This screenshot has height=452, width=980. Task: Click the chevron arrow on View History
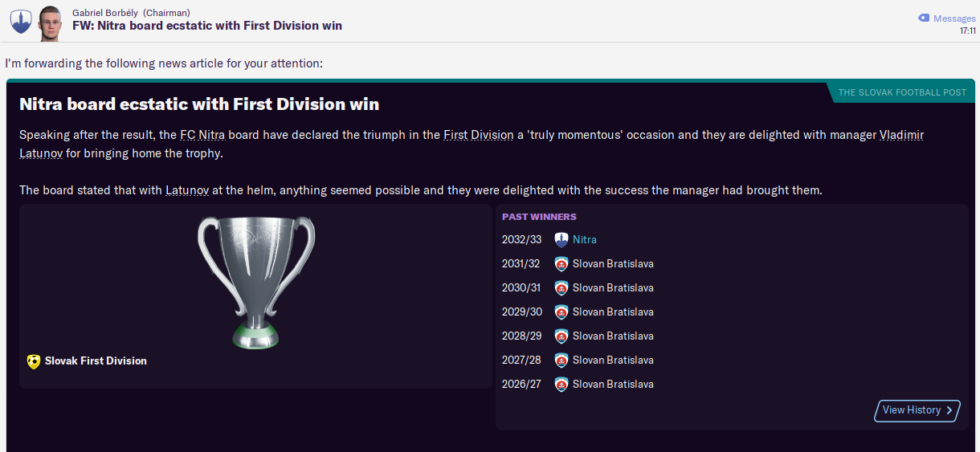[x=949, y=410]
